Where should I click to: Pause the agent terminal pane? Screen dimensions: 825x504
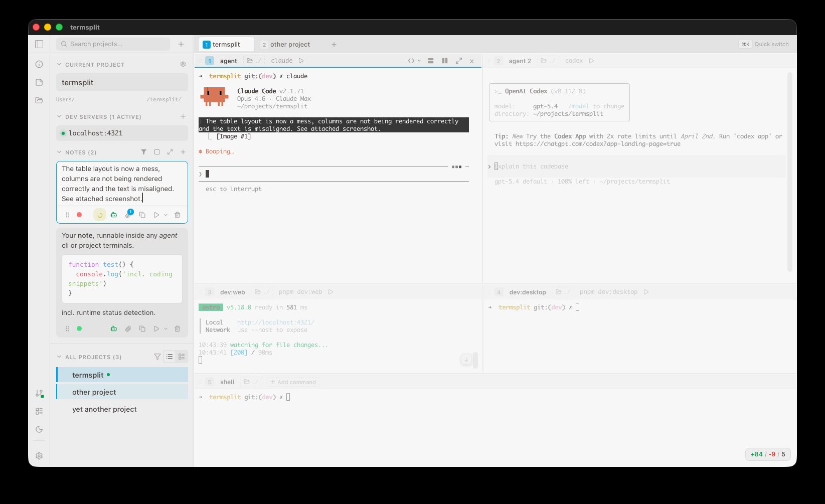444,60
